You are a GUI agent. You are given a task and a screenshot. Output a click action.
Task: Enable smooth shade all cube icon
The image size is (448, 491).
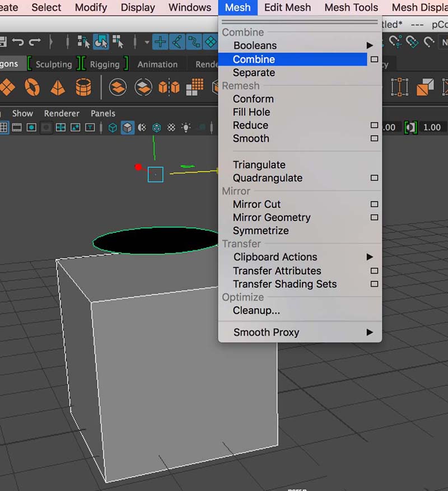[x=127, y=128]
